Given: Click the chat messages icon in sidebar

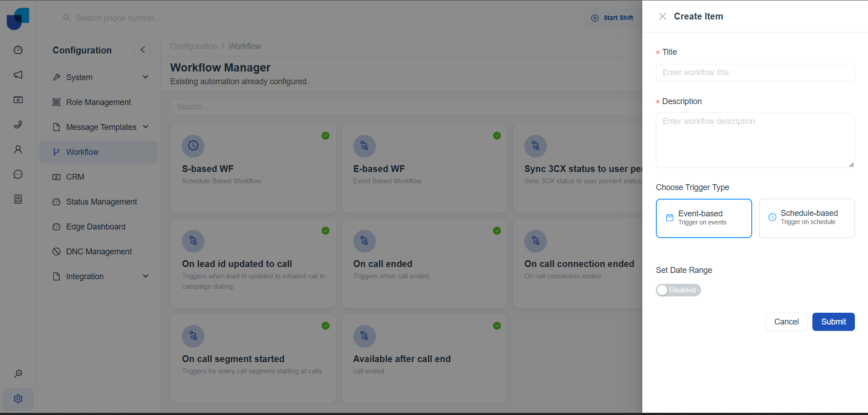Looking at the screenshot, I should 18,174.
